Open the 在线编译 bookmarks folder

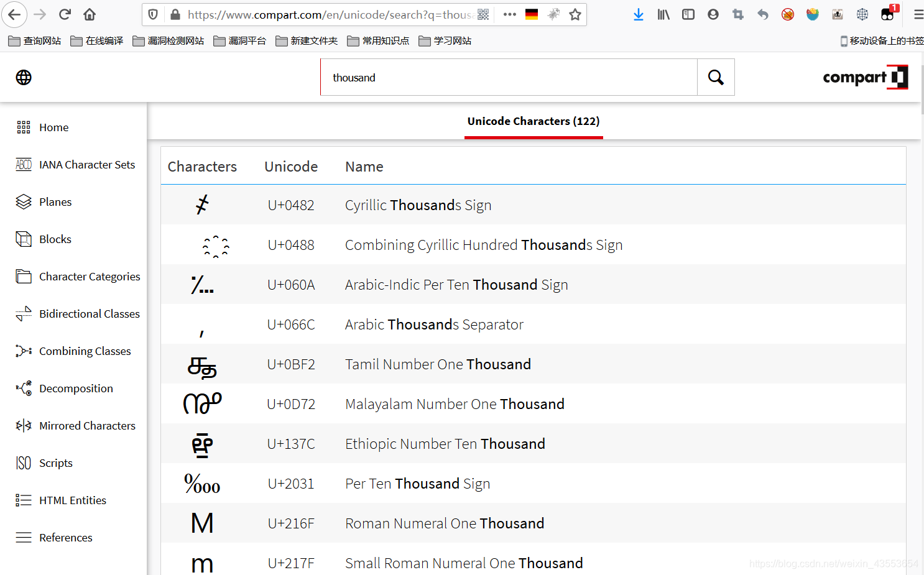coord(97,41)
